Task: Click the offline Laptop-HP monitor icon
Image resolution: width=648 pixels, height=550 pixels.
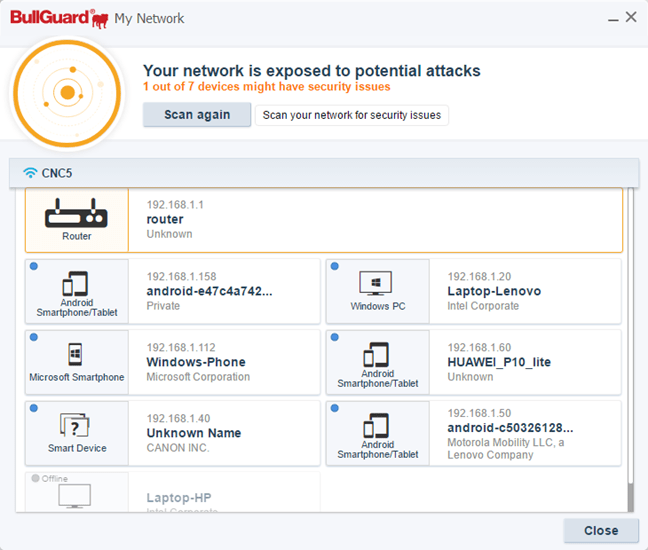Action: point(76,496)
